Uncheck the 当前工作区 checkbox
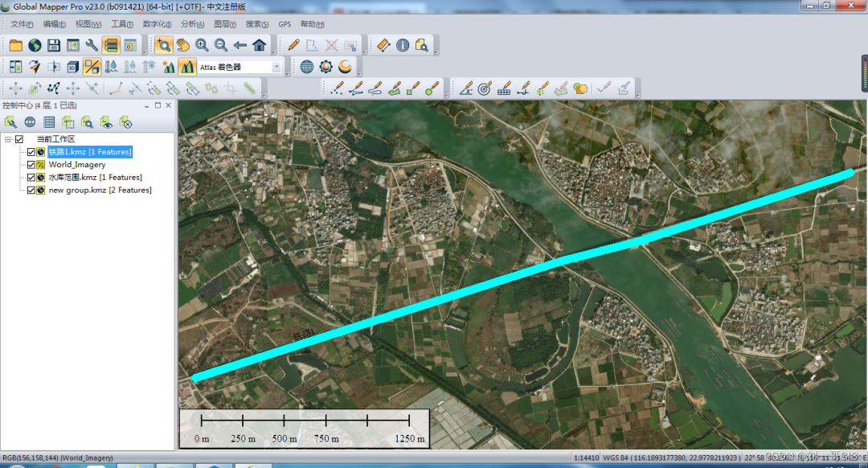Image resolution: width=868 pixels, height=468 pixels. [18, 139]
